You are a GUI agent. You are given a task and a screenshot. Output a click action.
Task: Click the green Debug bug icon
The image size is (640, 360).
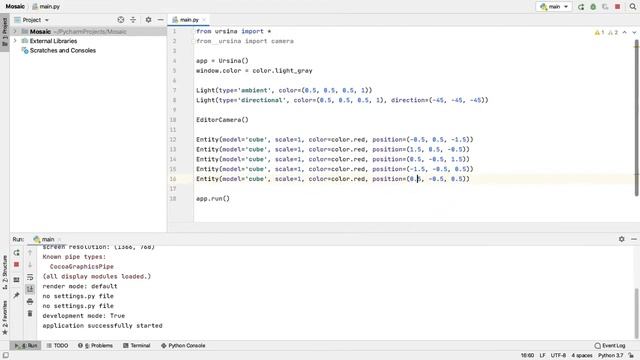pos(593,7)
